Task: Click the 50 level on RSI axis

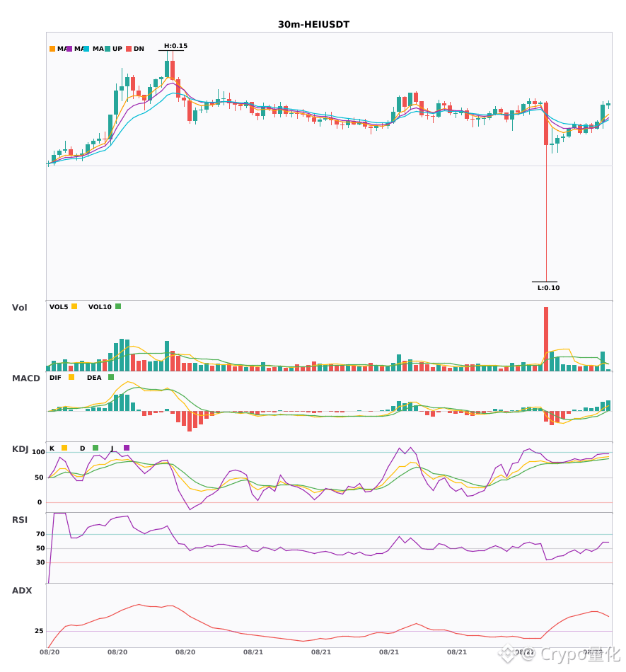Action: pyautogui.click(x=40, y=548)
